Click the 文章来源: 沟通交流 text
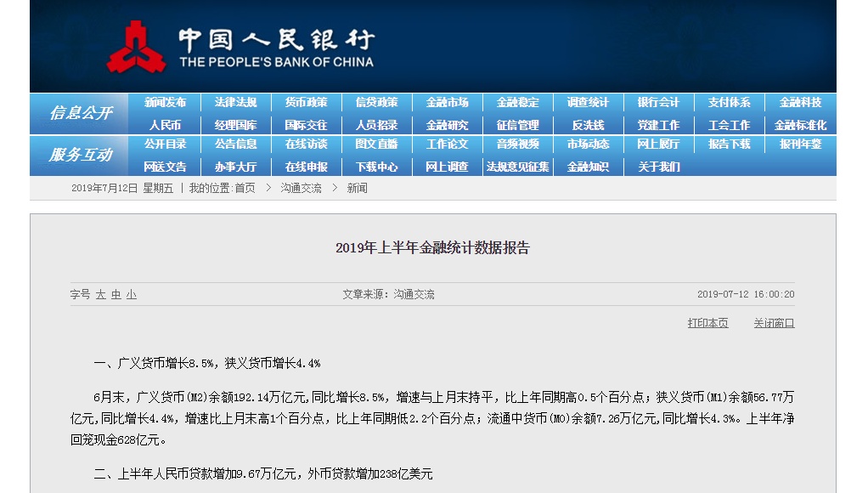Image resolution: width=868 pixels, height=493 pixels. (x=388, y=295)
